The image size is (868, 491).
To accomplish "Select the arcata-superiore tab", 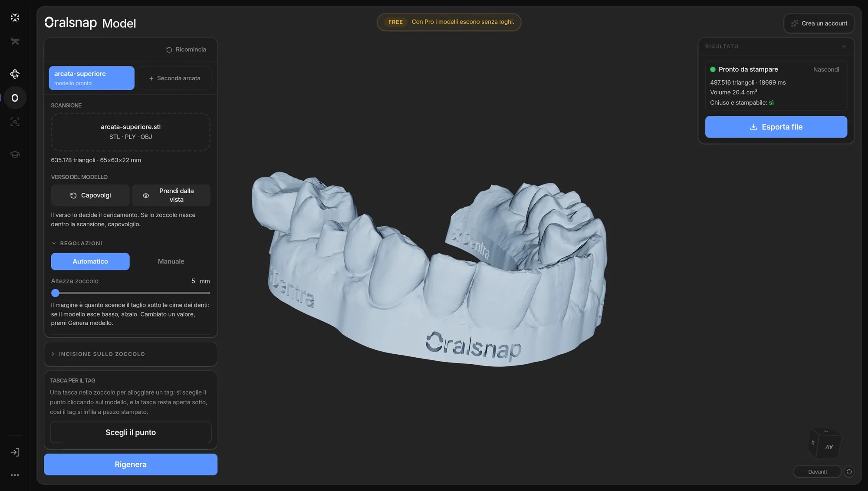I will [x=92, y=78].
